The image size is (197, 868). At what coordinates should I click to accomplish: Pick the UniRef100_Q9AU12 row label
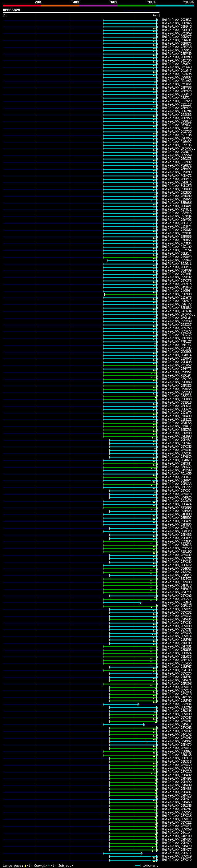176,128
